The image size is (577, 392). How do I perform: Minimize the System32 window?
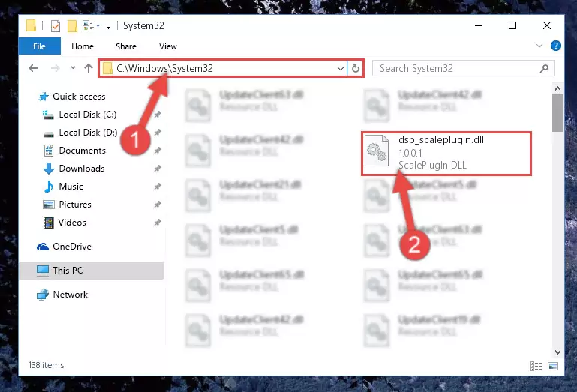(479, 25)
